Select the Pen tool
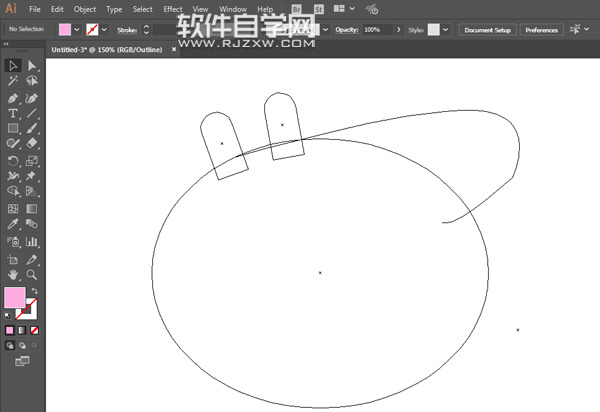The image size is (600, 412). coord(13,98)
